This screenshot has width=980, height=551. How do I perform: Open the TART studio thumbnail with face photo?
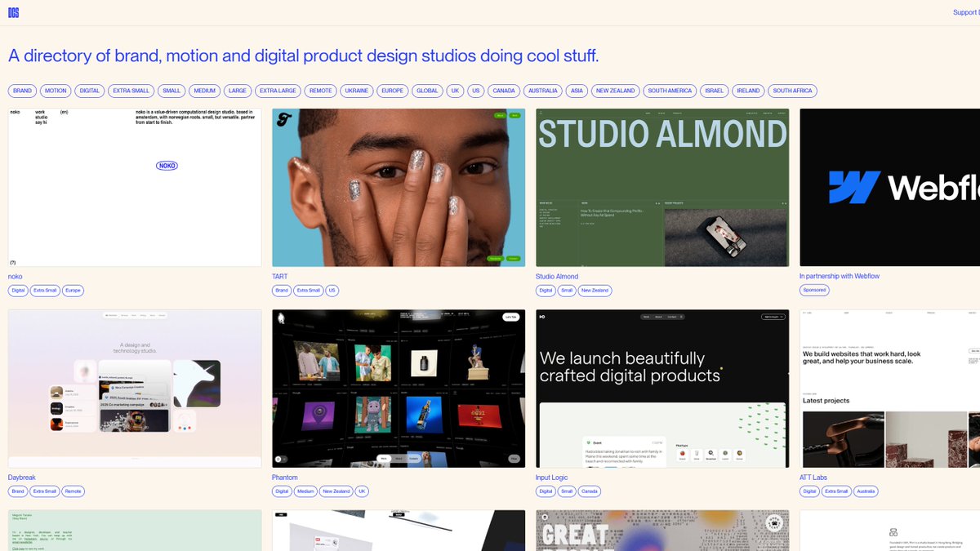tap(399, 187)
